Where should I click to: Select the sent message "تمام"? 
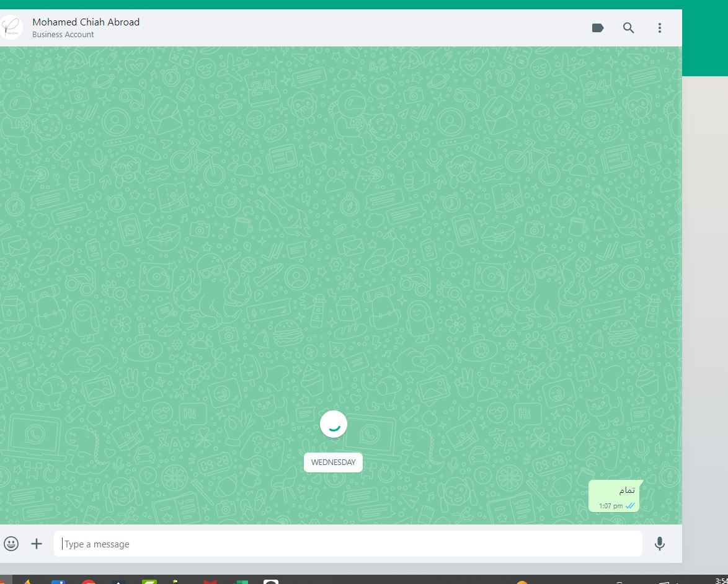coord(614,496)
